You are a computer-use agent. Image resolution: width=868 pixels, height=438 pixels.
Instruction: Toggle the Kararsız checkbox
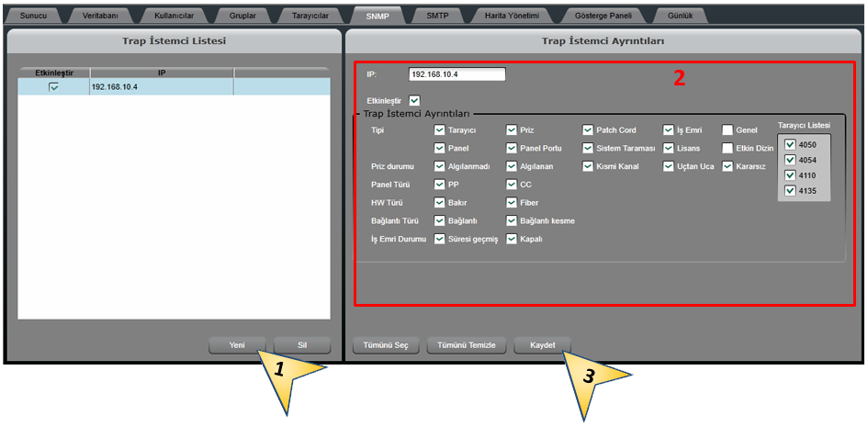click(x=727, y=166)
